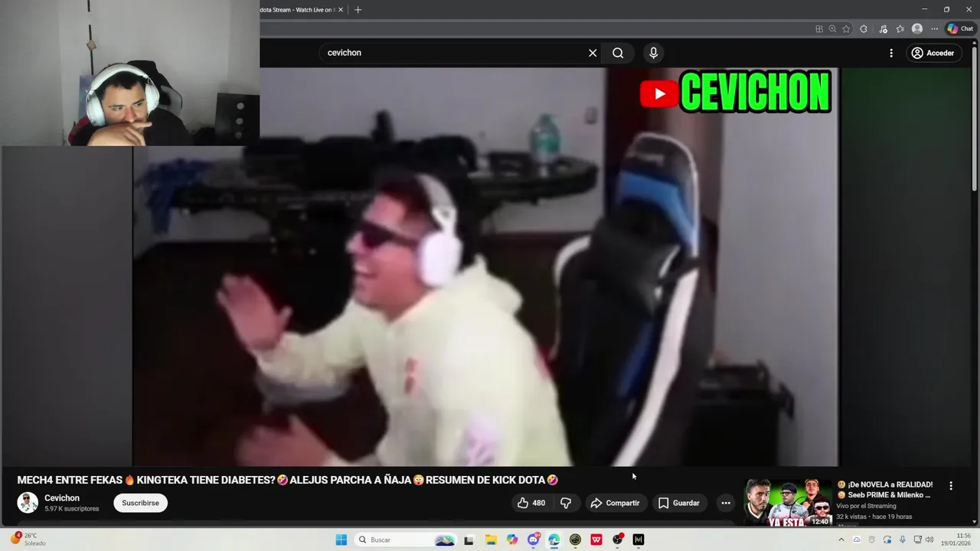Screen dimensions: 980x551
Task: Open Discord from the taskbar
Action: coord(533,540)
